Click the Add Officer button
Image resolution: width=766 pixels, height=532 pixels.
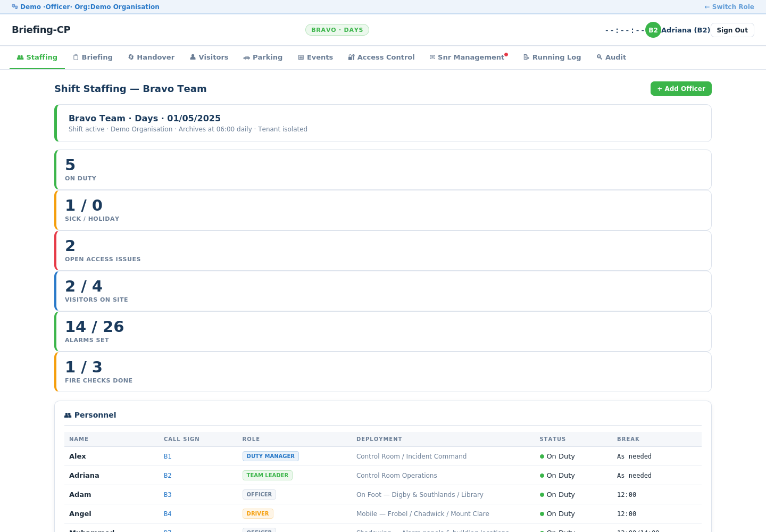click(x=681, y=89)
